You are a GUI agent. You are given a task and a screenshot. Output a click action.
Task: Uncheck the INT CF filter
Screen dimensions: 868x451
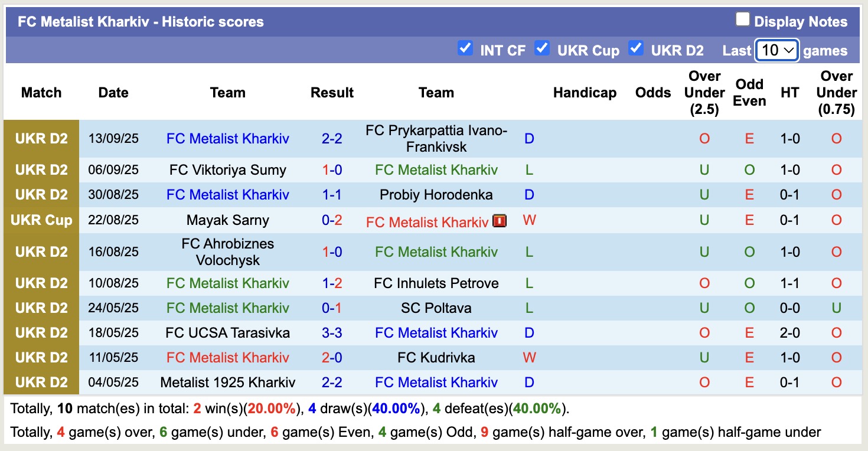465,48
